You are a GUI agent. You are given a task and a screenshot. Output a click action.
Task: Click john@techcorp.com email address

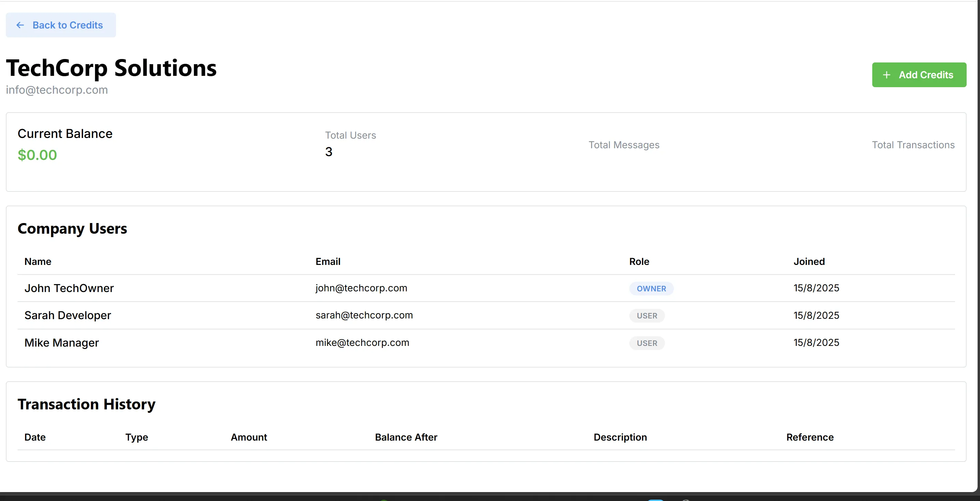click(x=361, y=288)
